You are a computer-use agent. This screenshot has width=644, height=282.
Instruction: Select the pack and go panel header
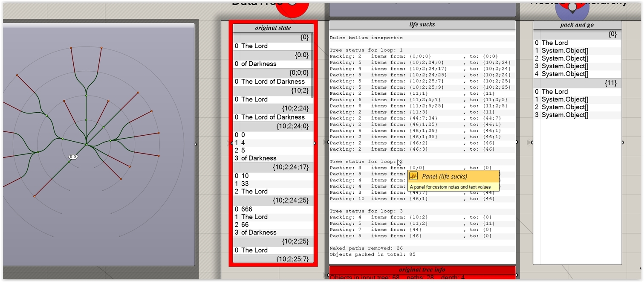577,24
